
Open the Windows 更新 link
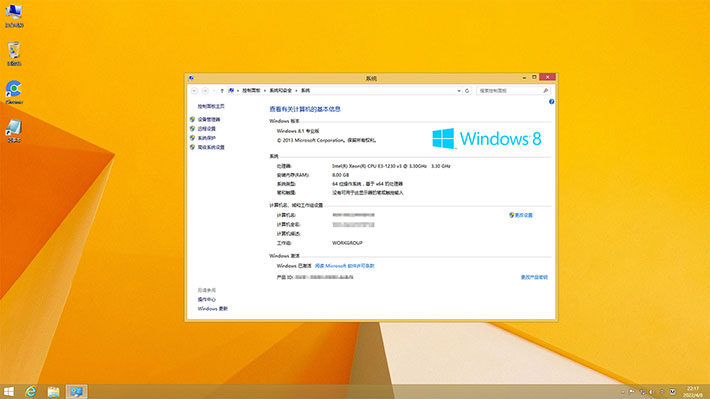pyautogui.click(x=212, y=309)
